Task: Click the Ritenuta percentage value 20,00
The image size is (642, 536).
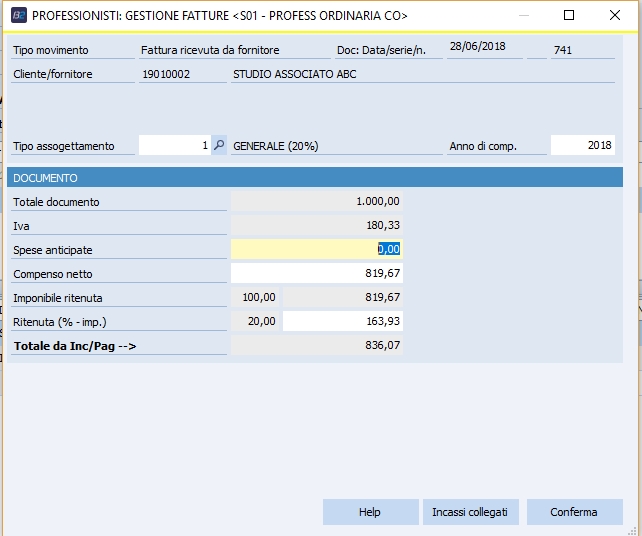Action: (x=255, y=321)
